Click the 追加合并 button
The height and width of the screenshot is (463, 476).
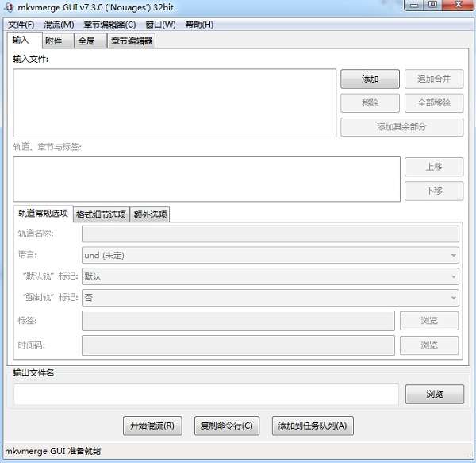click(434, 79)
